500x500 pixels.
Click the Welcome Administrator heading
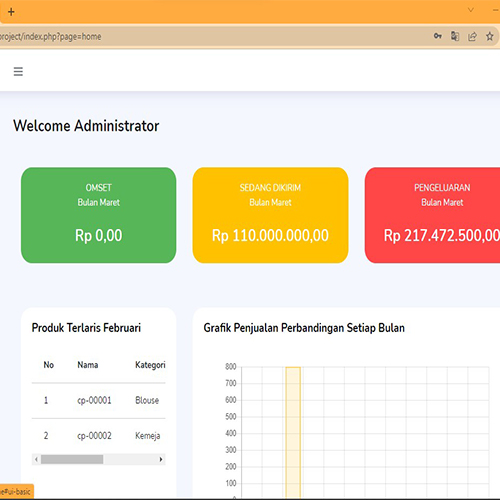coord(86,126)
